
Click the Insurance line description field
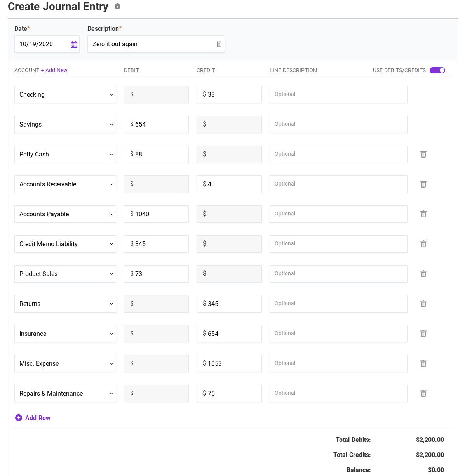tap(338, 334)
